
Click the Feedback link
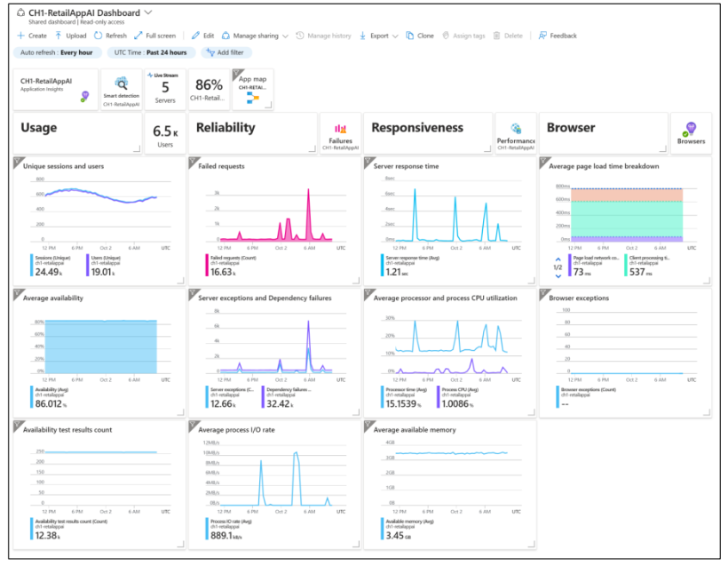tap(558, 36)
